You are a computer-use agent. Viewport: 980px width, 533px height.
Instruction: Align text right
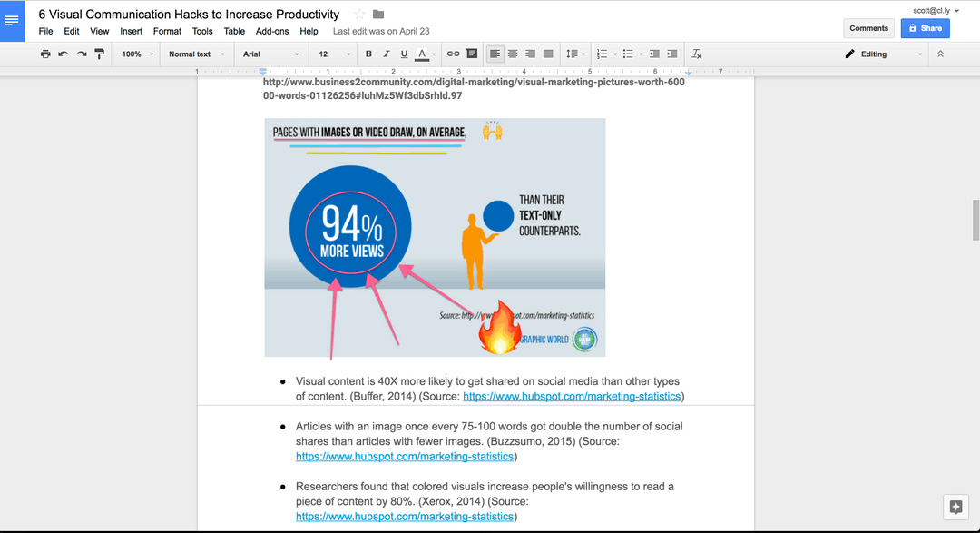[530, 54]
